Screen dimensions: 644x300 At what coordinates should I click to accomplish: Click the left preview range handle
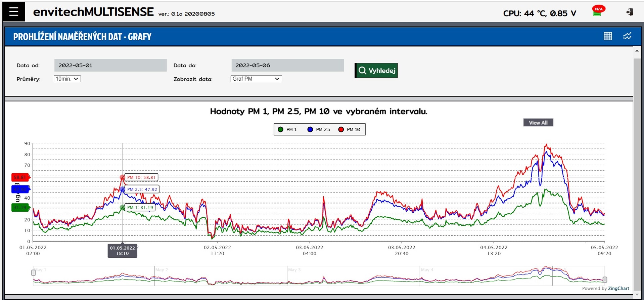coord(33,273)
